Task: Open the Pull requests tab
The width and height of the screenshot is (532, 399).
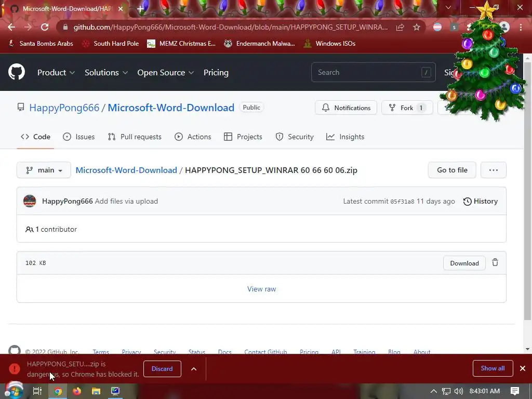Action: (135, 137)
